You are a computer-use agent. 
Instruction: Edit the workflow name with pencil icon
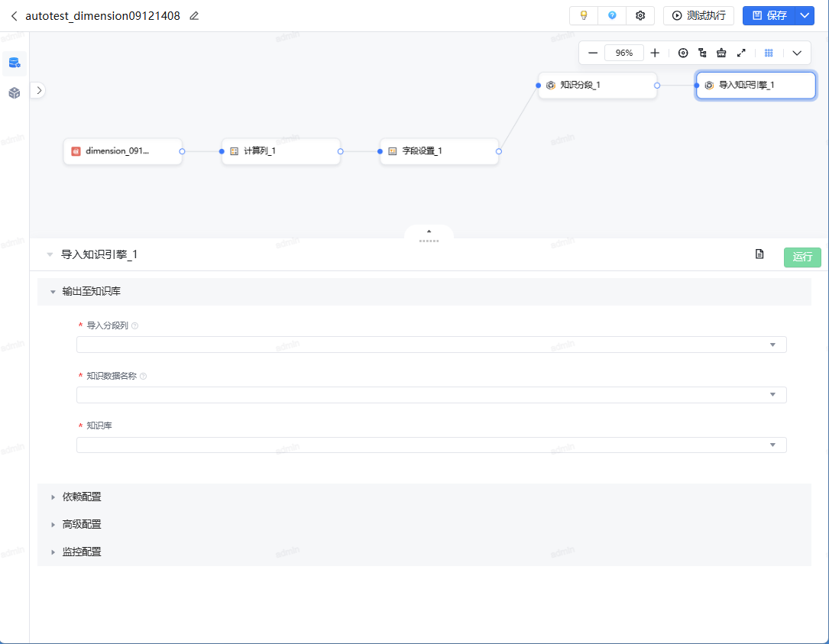[x=194, y=16]
